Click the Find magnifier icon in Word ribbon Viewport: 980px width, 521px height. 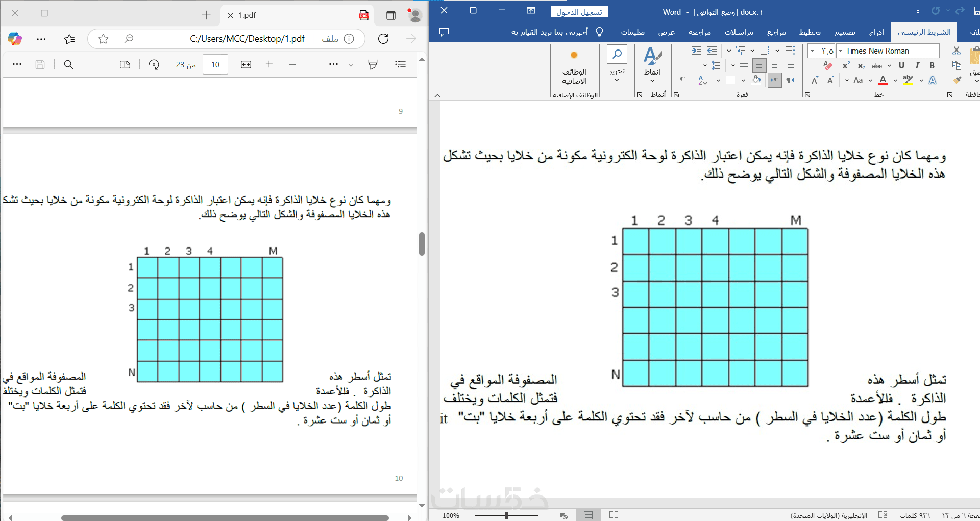[x=617, y=54]
